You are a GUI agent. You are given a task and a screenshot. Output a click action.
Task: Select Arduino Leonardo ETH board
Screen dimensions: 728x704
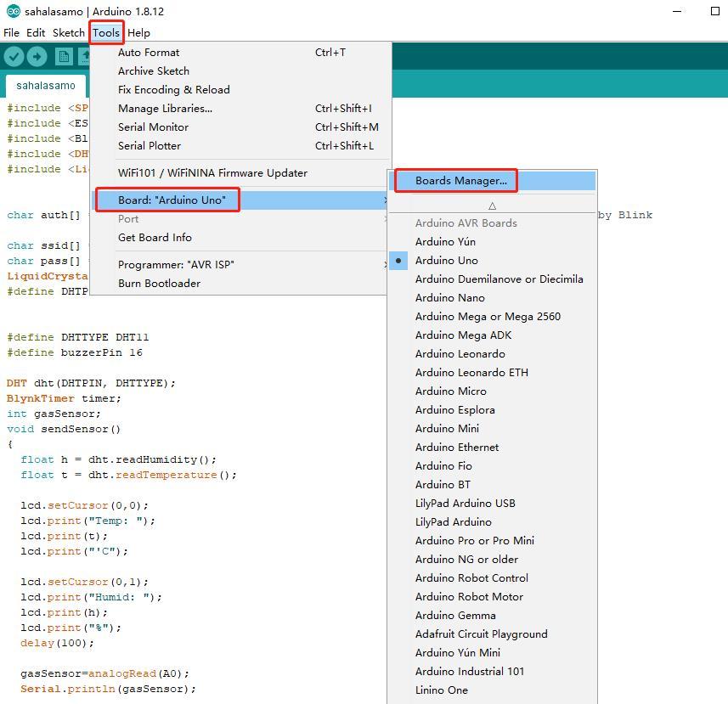tap(492, 373)
